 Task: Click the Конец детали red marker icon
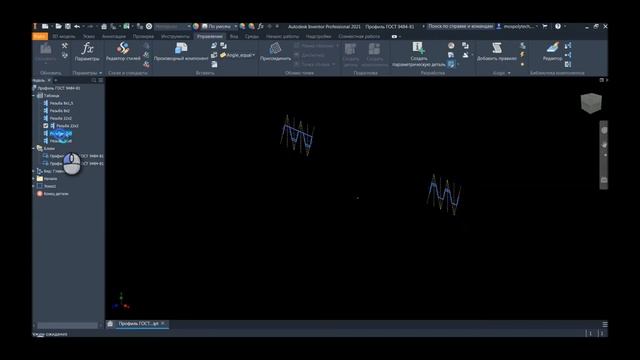click(40, 193)
